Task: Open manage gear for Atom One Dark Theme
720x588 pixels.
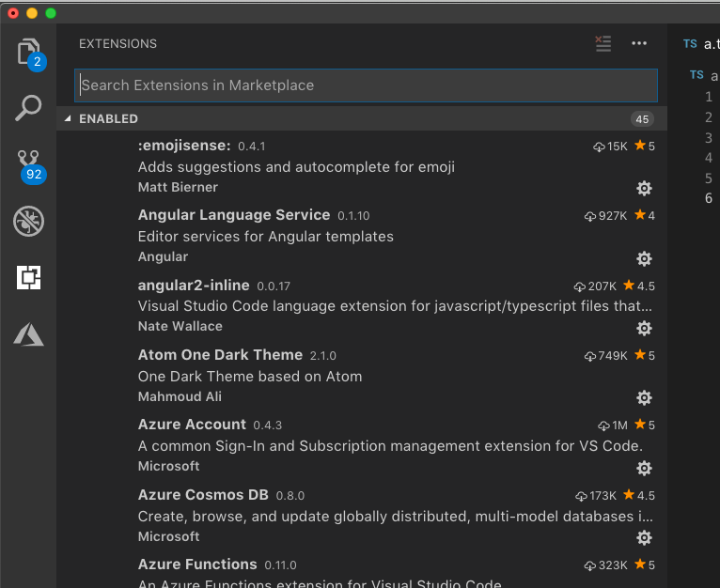Action: coord(644,397)
